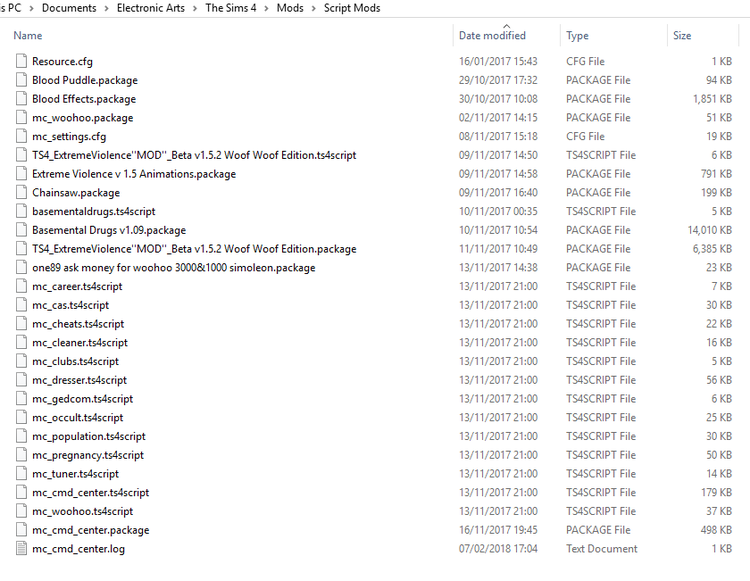This screenshot has height=581, width=750.
Task: Click the file icon beside Basemental Drugs v1.09.package
Action: (x=21, y=230)
